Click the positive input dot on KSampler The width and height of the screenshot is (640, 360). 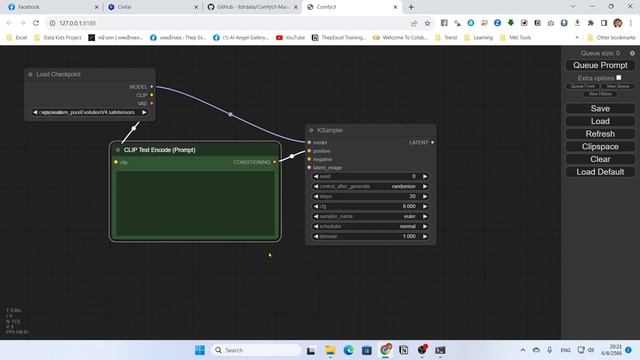309,151
